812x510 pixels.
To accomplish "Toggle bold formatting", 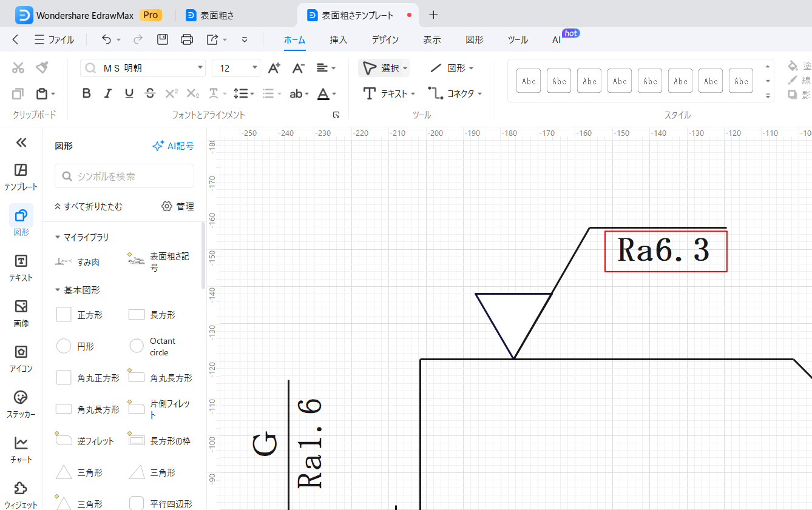I will tap(87, 93).
